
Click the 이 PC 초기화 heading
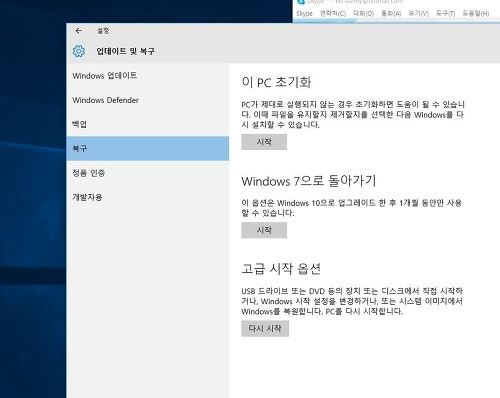point(276,82)
